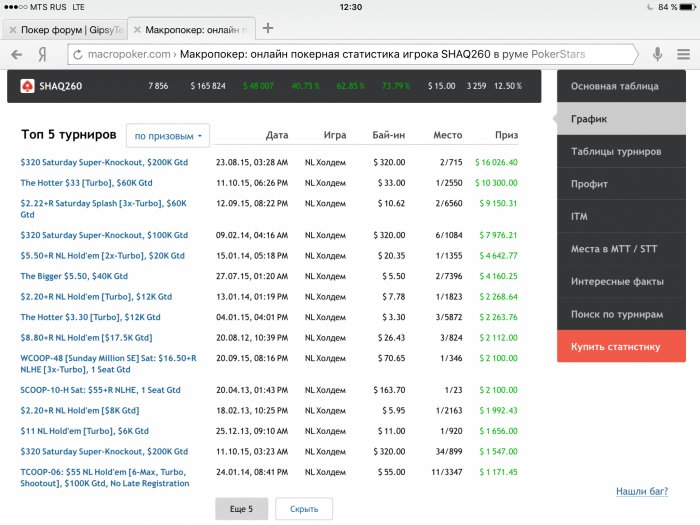
Task: Click the Купить статистику button
Action: [x=621, y=346]
